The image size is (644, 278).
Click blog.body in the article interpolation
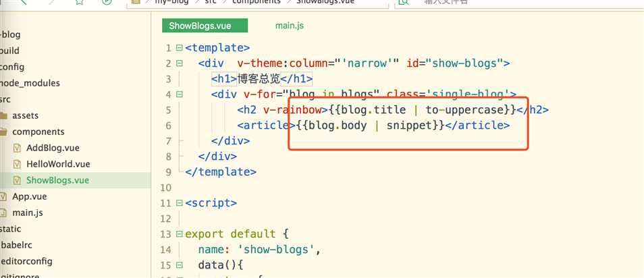click(x=338, y=126)
